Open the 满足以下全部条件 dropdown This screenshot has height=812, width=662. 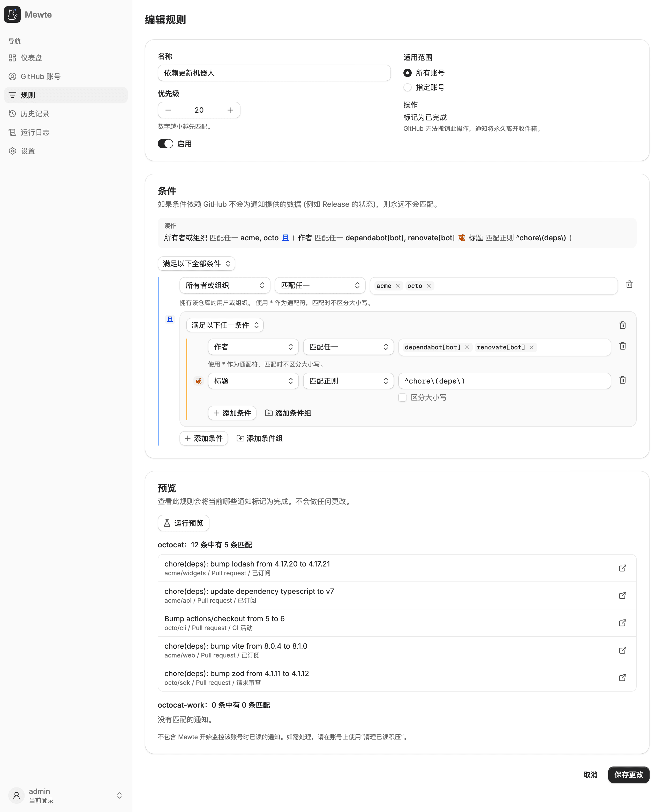(x=196, y=264)
